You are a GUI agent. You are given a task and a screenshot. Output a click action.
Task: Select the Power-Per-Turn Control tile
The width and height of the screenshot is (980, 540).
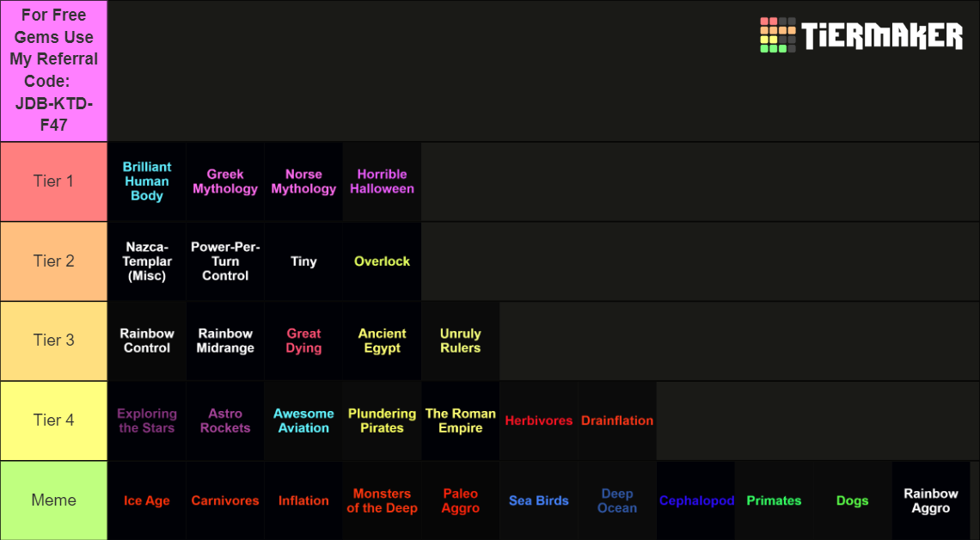pyautogui.click(x=224, y=261)
